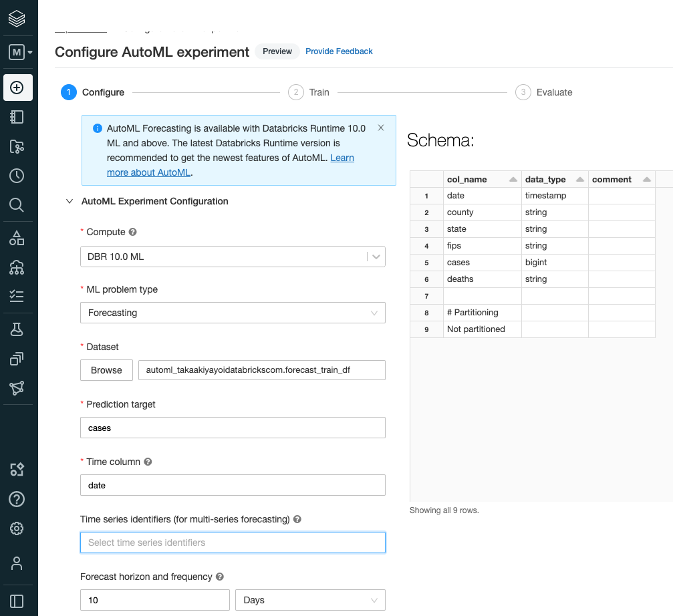The width and height of the screenshot is (673, 616).
Task: Collapse AutoML Experiment Configuration section
Action: pyautogui.click(x=69, y=201)
